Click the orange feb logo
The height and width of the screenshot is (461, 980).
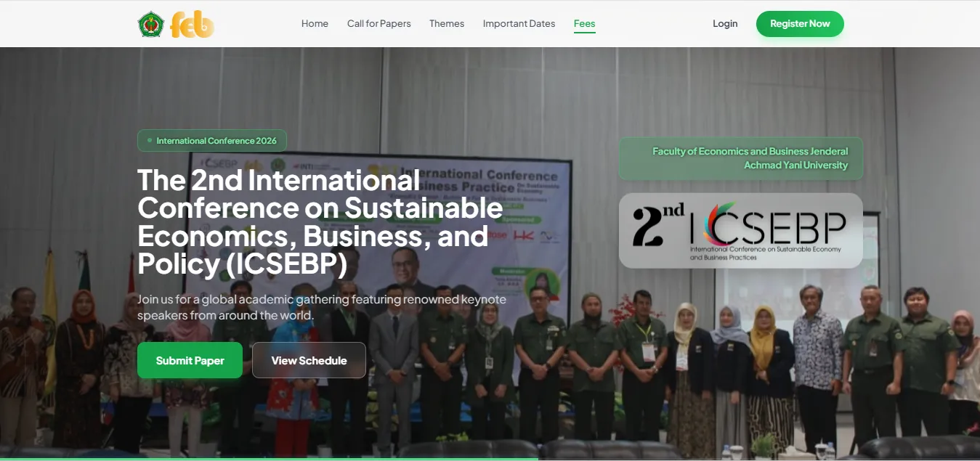pyautogui.click(x=192, y=25)
